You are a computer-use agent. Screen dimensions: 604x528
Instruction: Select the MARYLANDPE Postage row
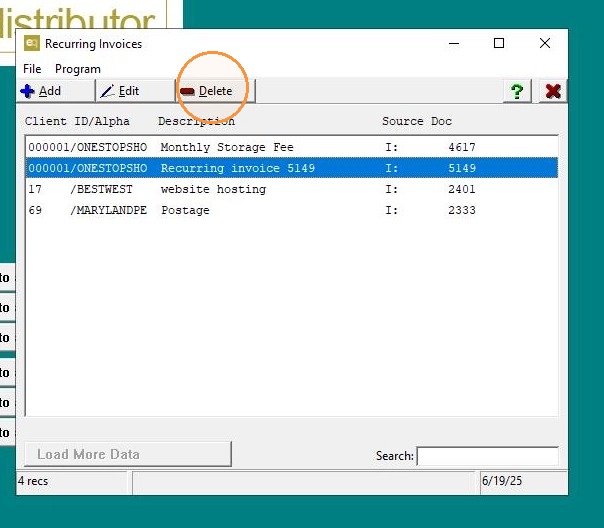(292, 210)
